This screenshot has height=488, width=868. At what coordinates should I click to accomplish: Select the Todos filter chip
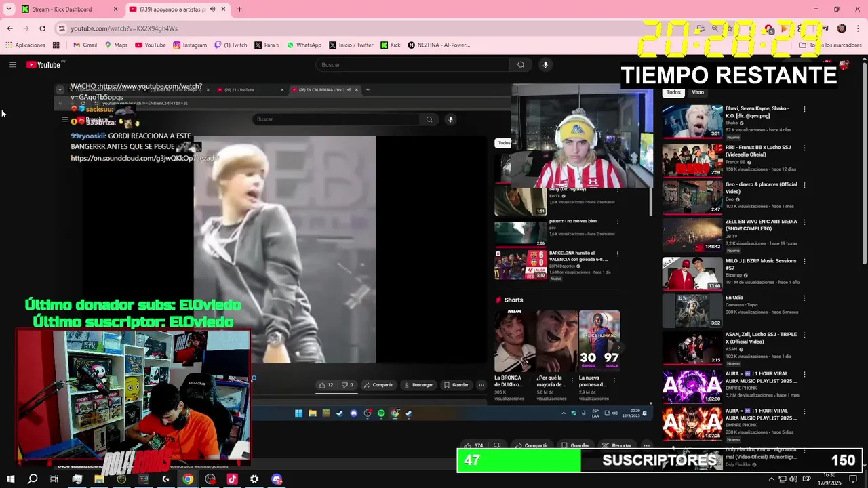pyautogui.click(x=673, y=92)
